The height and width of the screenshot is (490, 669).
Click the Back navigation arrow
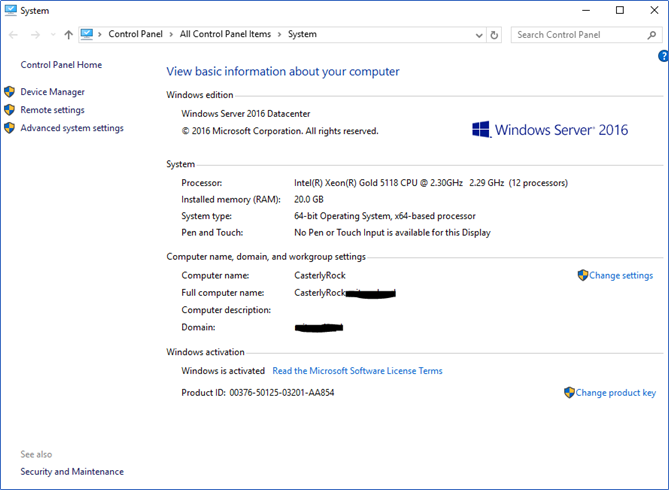(13, 35)
